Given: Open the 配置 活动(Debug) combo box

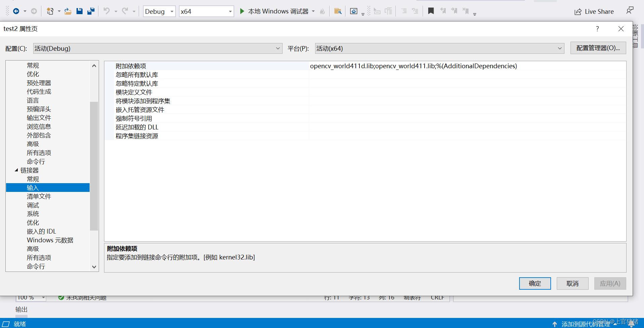Looking at the screenshot, I should [x=158, y=48].
